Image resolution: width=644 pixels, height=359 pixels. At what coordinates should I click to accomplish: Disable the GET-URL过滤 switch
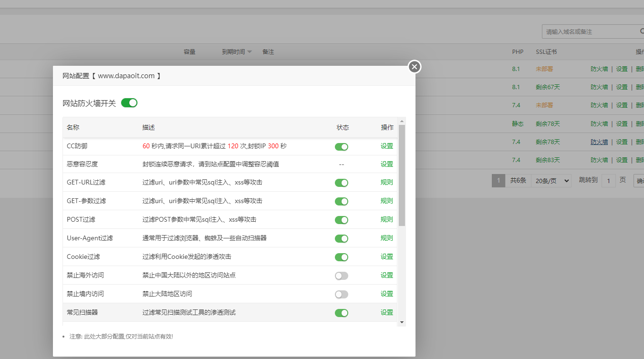click(x=342, y=183)
